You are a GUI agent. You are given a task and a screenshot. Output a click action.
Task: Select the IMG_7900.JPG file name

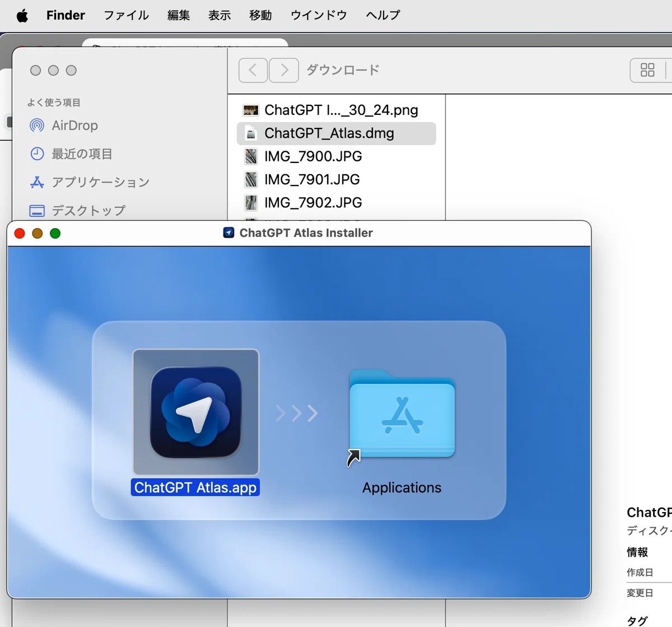coord(313,156)
